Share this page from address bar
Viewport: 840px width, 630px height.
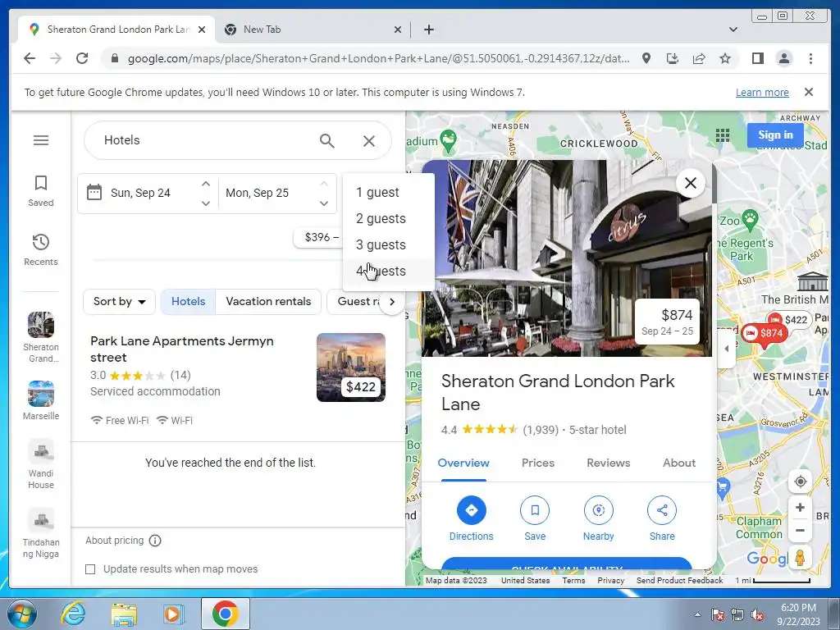pyautogui.click(x=699, y=58)
